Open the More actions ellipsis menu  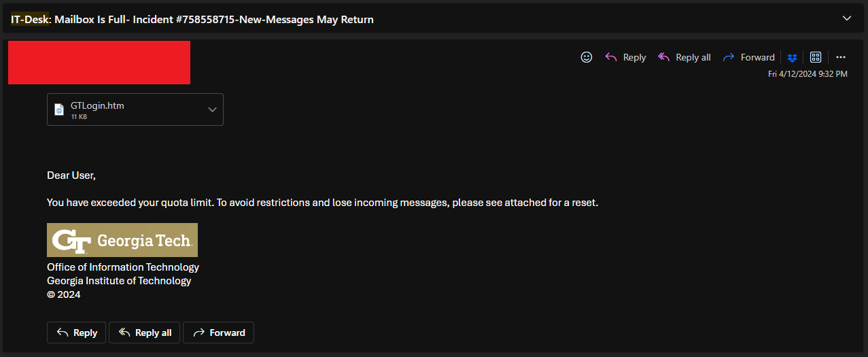(841, 57)
